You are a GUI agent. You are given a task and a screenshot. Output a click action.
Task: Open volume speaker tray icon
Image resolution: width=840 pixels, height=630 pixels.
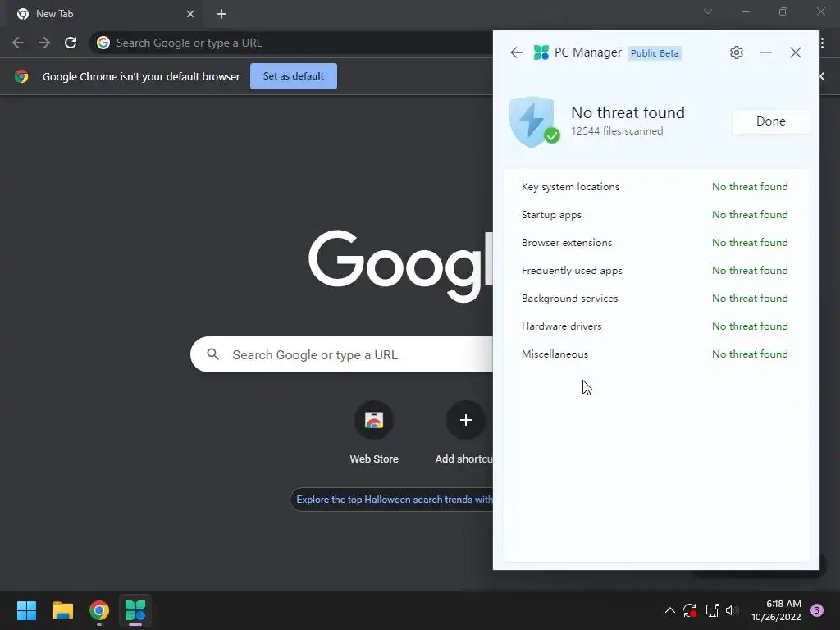tap(731, 610)
